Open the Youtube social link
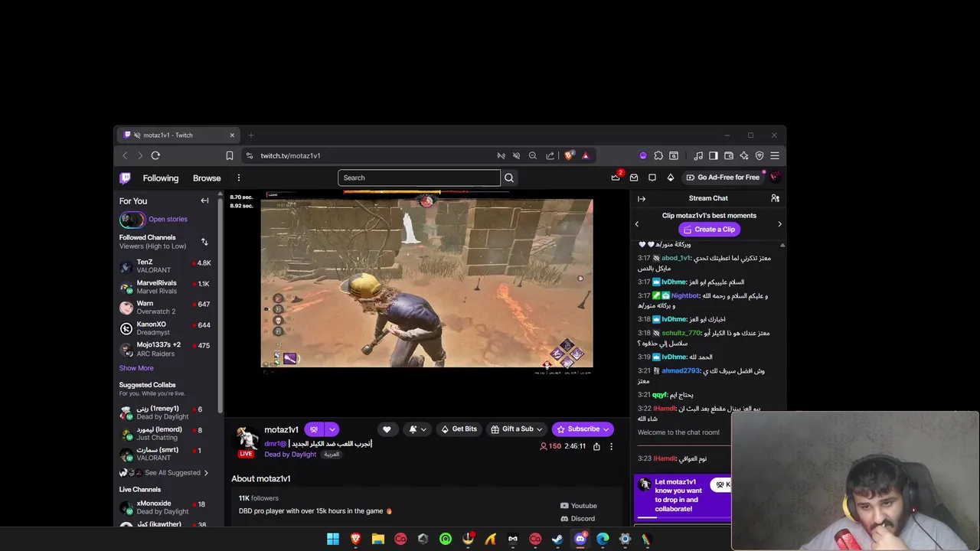Viewport: 980px width, 551px height. click(579, 506)
